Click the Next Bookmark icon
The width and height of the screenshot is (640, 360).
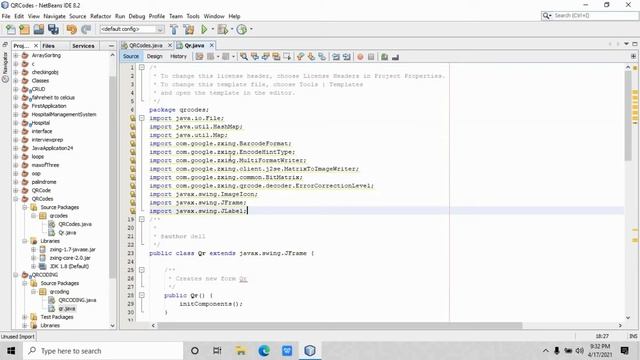coord(311,57)
